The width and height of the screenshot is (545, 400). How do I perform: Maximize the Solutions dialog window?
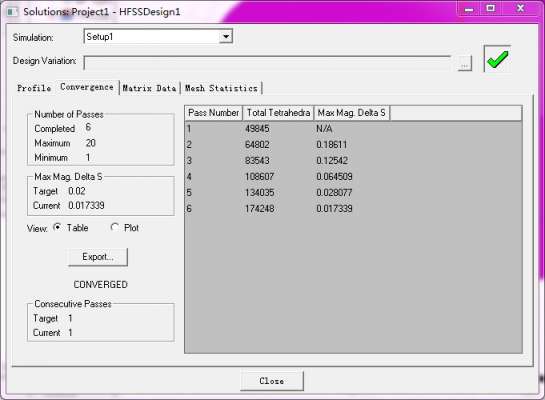click(491, 8)
